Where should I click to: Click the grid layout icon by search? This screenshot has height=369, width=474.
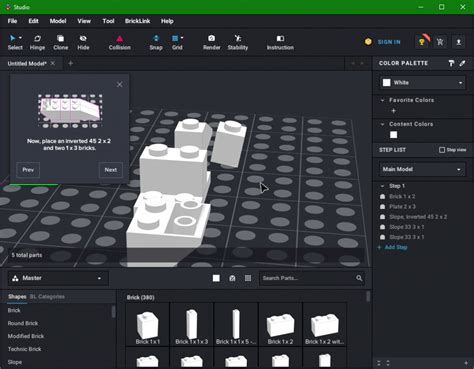tap(248, 278)
